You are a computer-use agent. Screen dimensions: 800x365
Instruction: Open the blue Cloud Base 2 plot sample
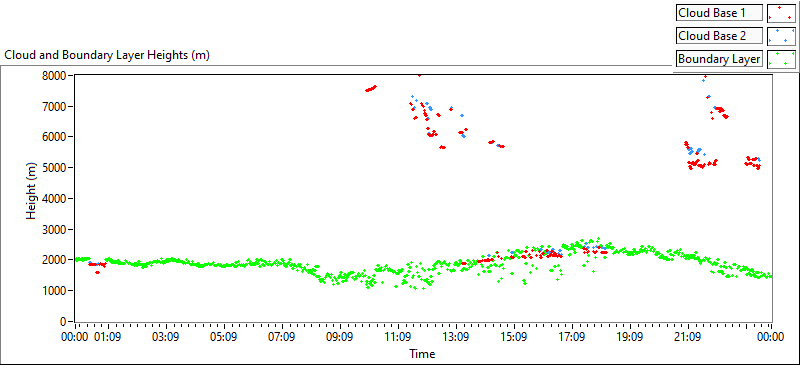tap(781, 36)
